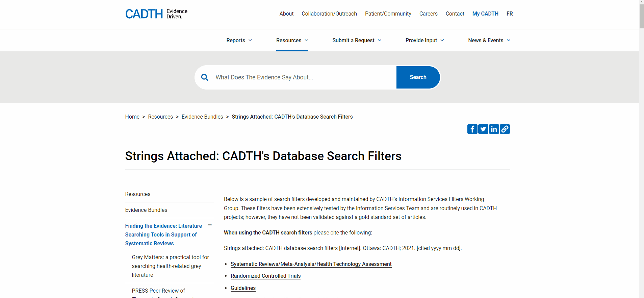The height and width of the screenshot is (298, 644).
Task: Copy page link icon
Action: (x=505, y=129)
